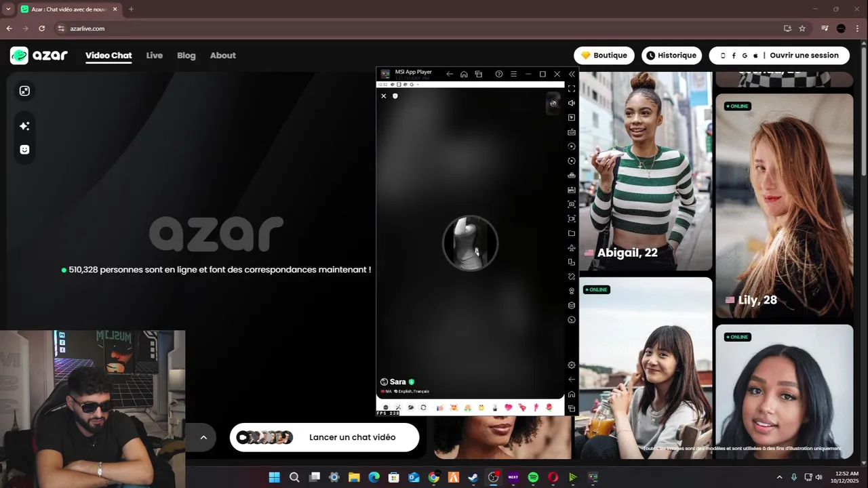
Task: Click the Azar logo
Action: click(39, 56)
